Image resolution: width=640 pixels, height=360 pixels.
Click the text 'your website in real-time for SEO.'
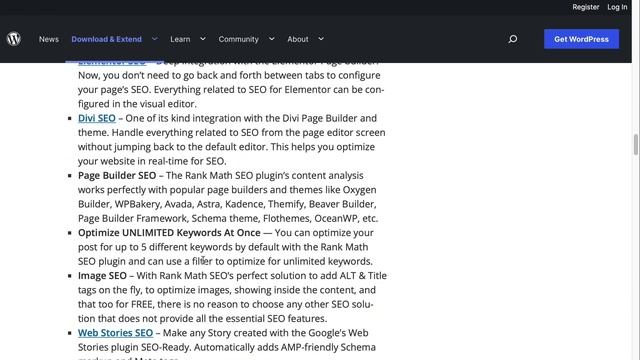click(152, 161)
